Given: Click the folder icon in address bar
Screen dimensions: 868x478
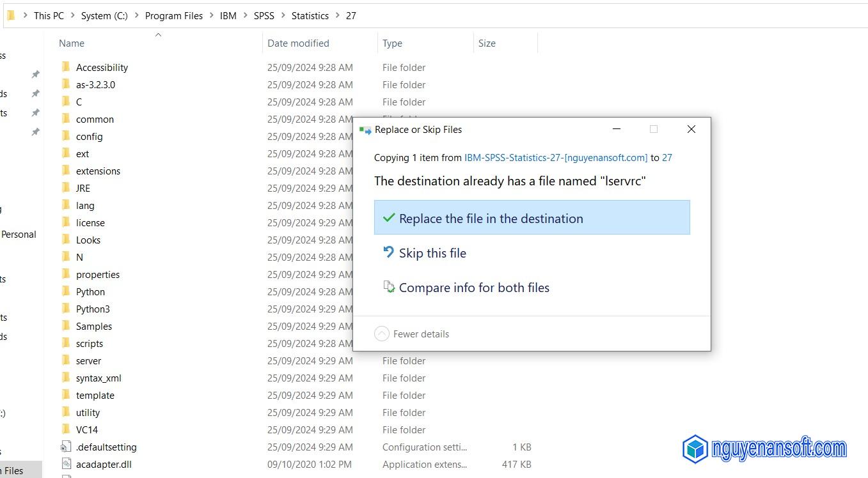Looking at the screenshot, I should [x=10, y=16].
